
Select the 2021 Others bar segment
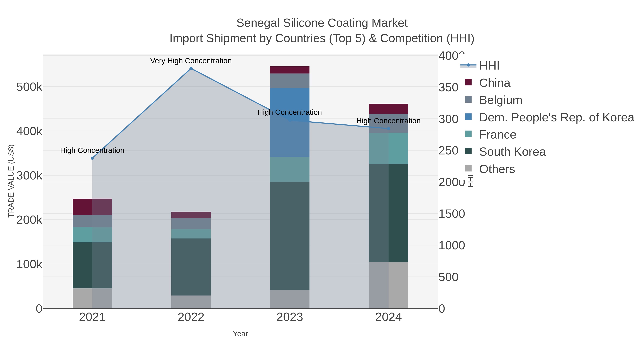point(92,299)
